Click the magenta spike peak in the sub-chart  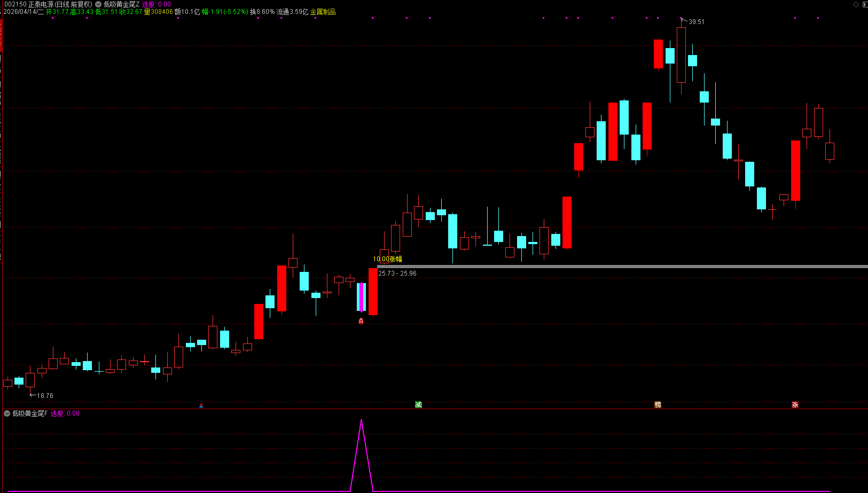click(362, 421)
